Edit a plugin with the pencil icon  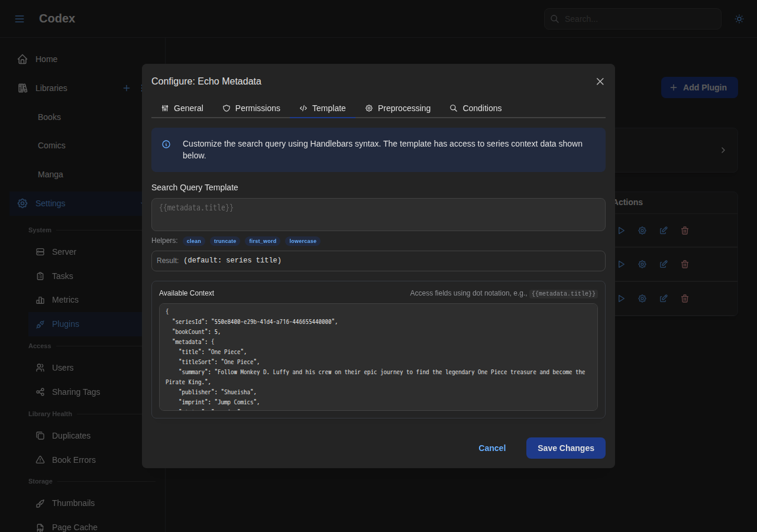663,230
